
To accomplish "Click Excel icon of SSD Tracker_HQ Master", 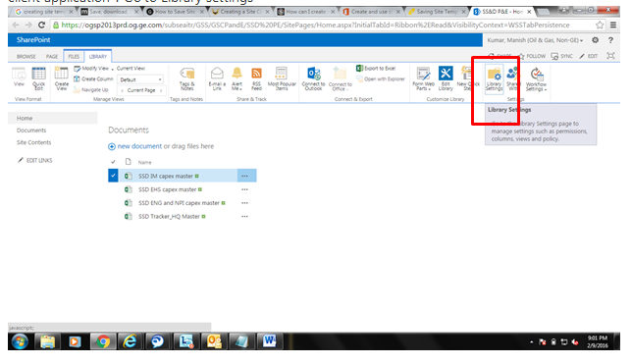I will coord(128,217).
